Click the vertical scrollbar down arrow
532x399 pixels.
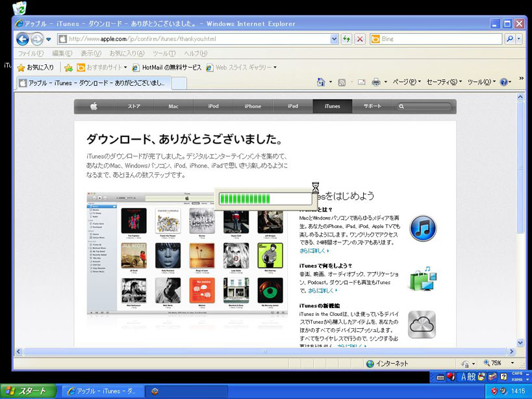click(x=520, y=342)
